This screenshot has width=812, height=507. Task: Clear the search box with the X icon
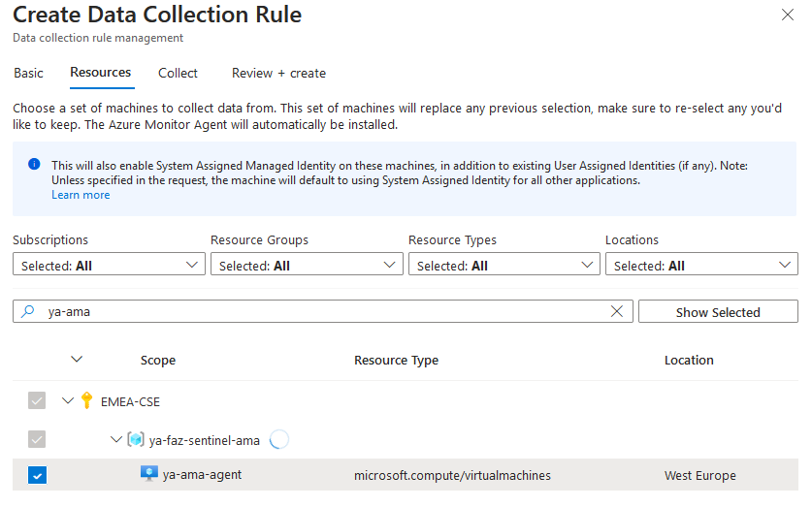617,312
